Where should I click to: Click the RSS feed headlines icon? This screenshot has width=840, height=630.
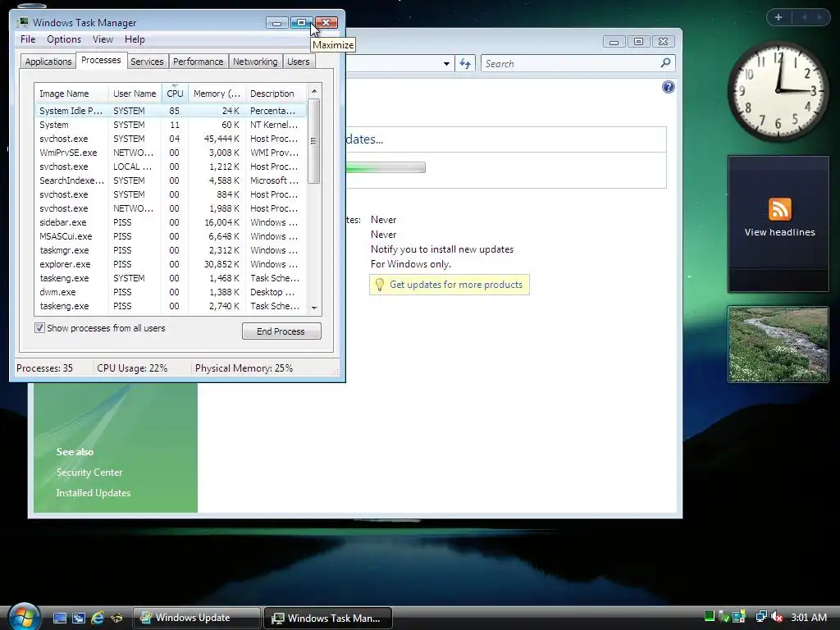[779, 209]
